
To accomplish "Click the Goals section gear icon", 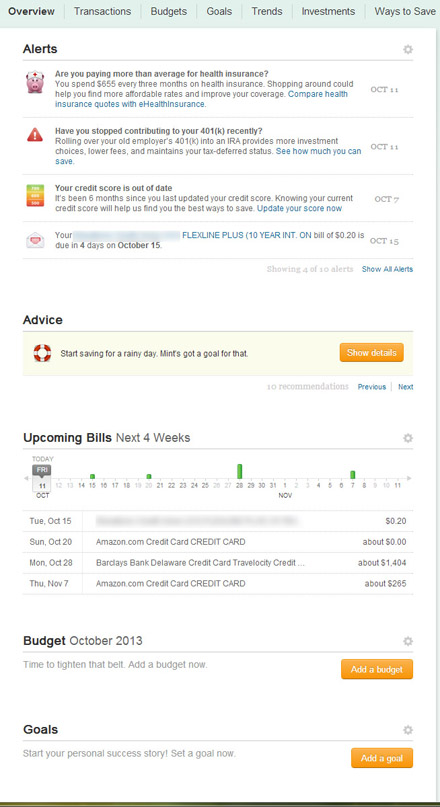I will point(408,730).
